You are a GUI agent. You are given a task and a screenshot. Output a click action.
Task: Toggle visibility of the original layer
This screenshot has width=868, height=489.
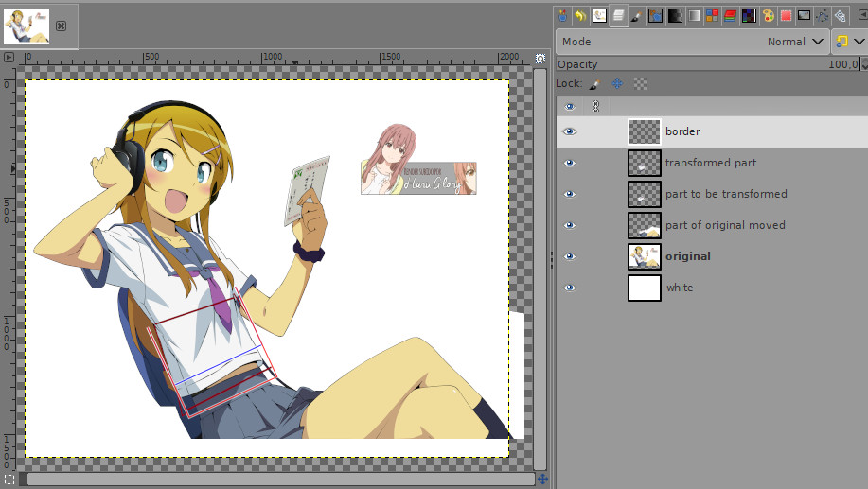[570, 256]
